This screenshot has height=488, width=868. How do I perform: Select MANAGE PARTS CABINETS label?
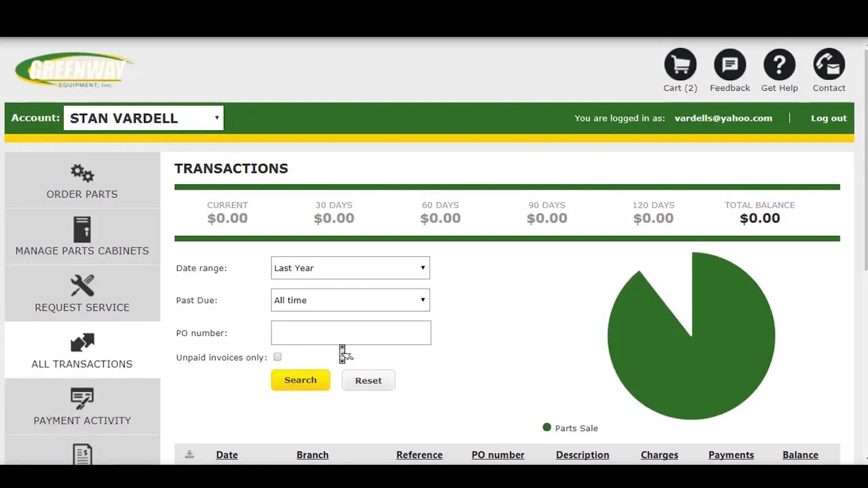(82, 251)
